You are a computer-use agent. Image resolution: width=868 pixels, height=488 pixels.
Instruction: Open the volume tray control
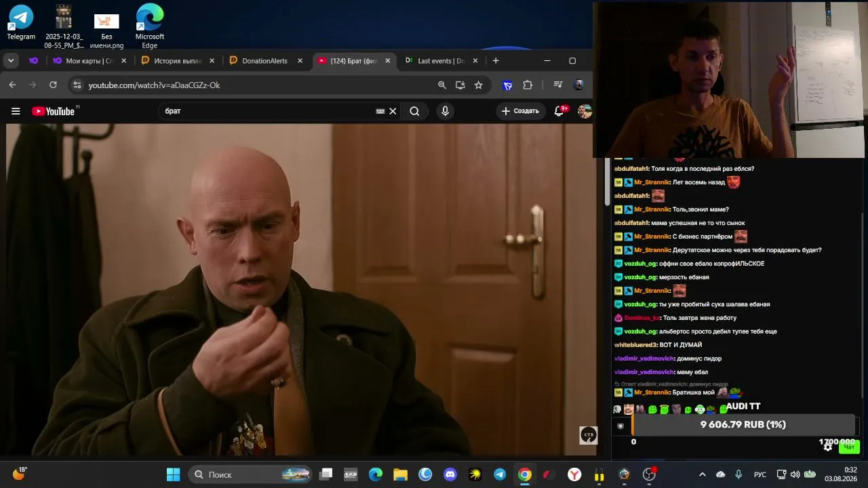pos(795,474)
